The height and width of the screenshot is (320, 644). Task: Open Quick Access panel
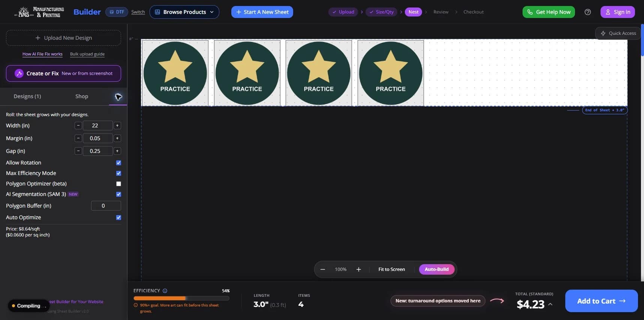coord(618,33)
